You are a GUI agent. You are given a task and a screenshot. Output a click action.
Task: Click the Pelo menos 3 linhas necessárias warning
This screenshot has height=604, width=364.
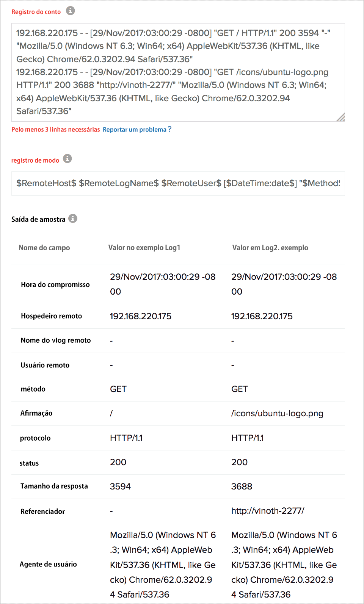pyautogui.click(x=56, y=130)
